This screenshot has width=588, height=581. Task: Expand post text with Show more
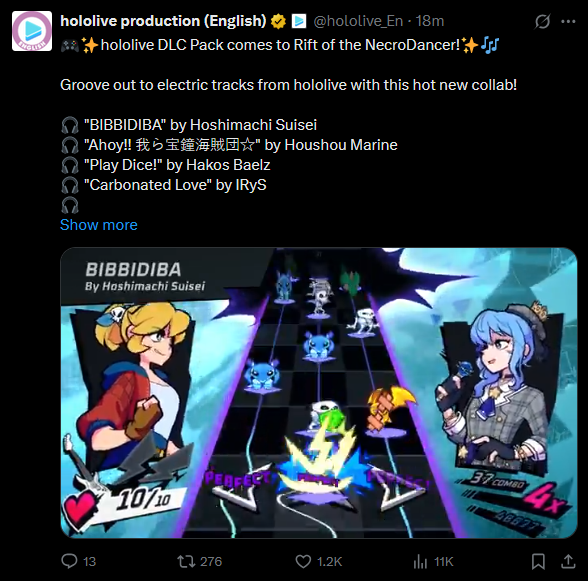(99, 225)
